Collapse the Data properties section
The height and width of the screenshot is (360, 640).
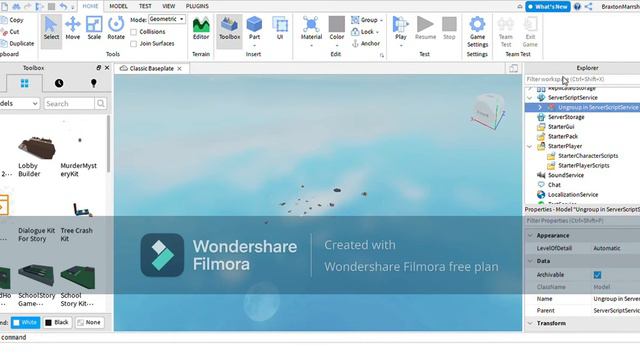[x=530, y=261]
